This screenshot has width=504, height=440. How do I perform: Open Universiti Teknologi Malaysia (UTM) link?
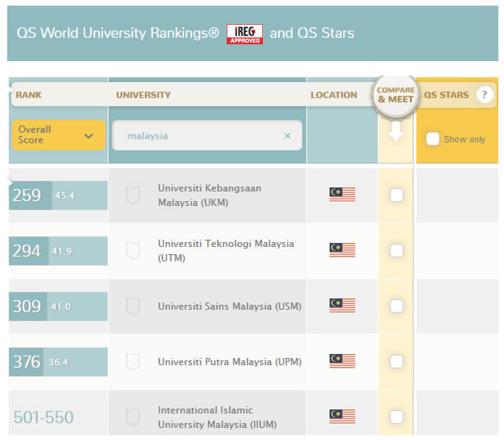(x=226, y=250)
